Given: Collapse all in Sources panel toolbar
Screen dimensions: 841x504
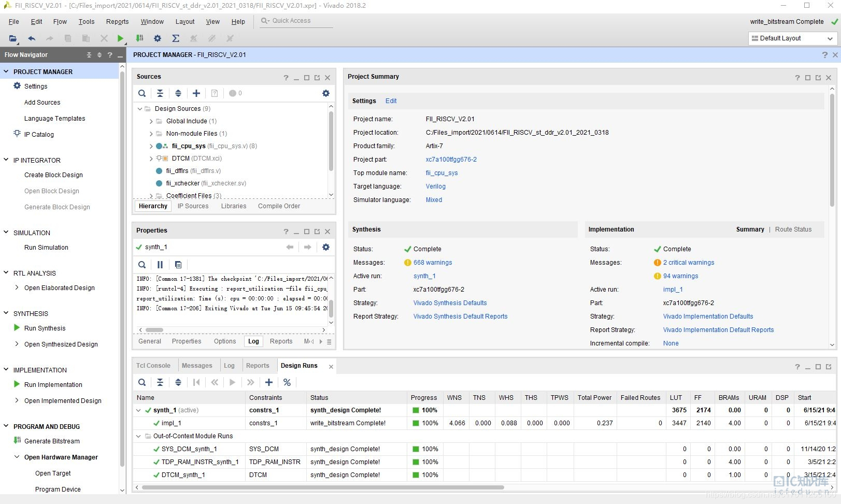Looking at the screenshot, I should coord(160,93).
